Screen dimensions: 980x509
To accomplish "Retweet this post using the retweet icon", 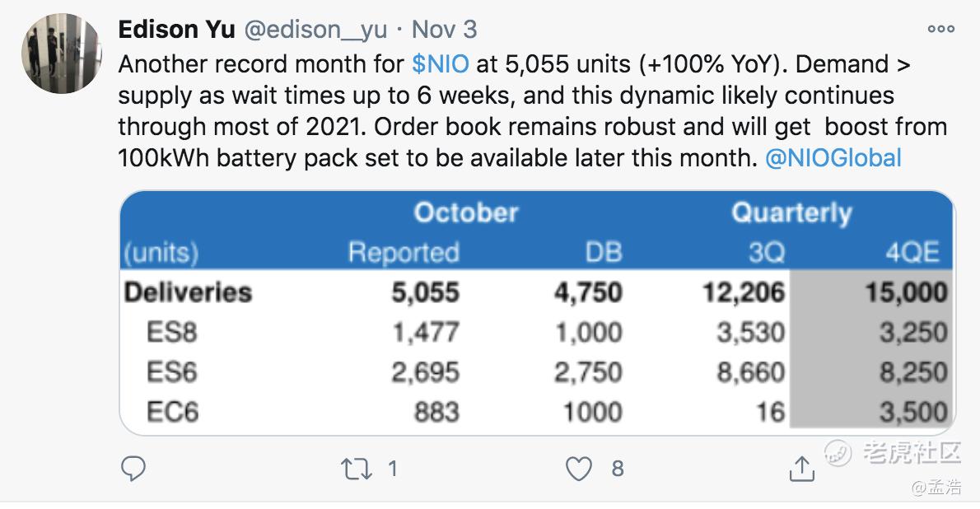I will pos(357,469).
